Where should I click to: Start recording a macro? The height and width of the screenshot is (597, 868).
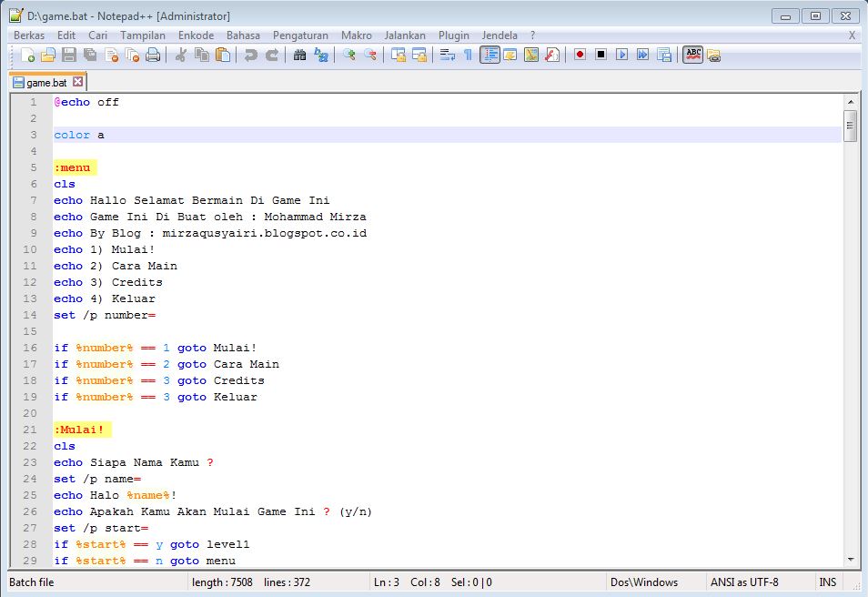pyautogui.click(x=579, y=56)
